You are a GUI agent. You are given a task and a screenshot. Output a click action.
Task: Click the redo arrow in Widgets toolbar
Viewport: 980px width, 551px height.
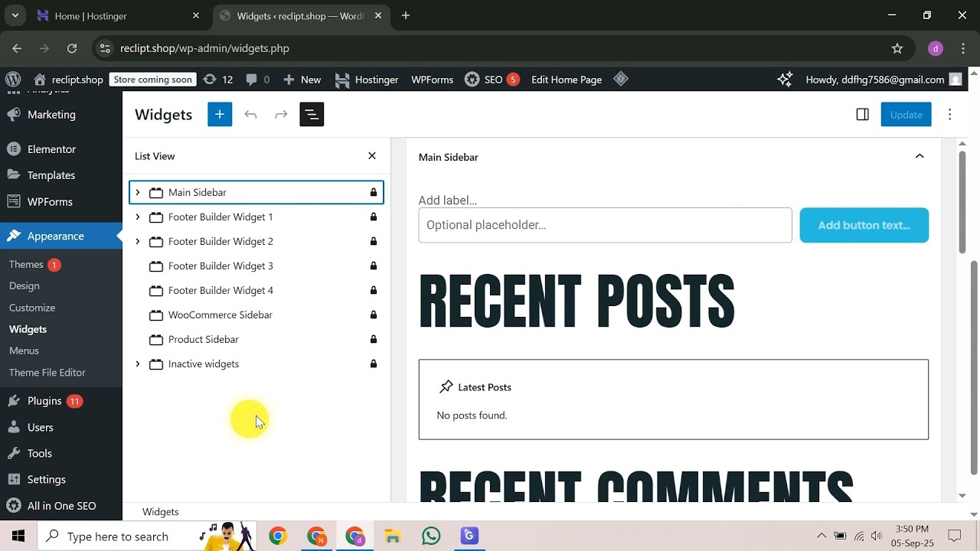click(281, 114)
